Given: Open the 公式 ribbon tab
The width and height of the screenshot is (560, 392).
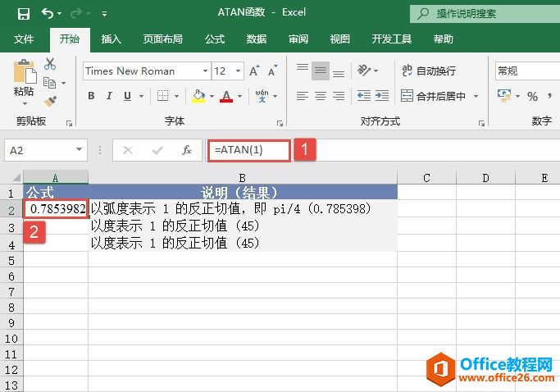Looking at the screenshot, I should [215, 39].
